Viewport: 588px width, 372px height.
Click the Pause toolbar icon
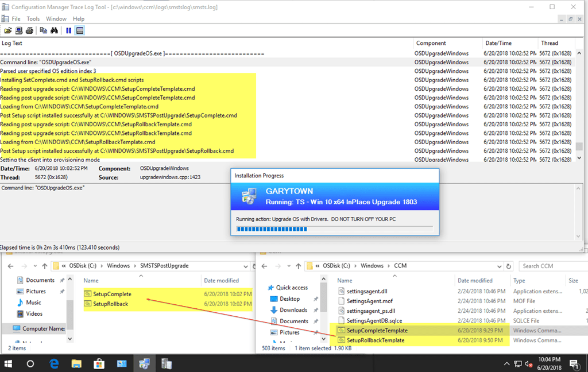[x=69, y=30]
